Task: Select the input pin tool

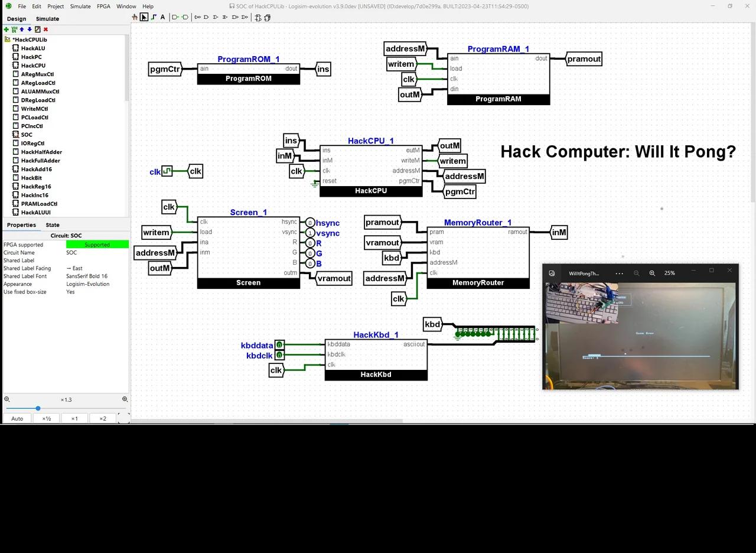Action: tap(174, 17)
